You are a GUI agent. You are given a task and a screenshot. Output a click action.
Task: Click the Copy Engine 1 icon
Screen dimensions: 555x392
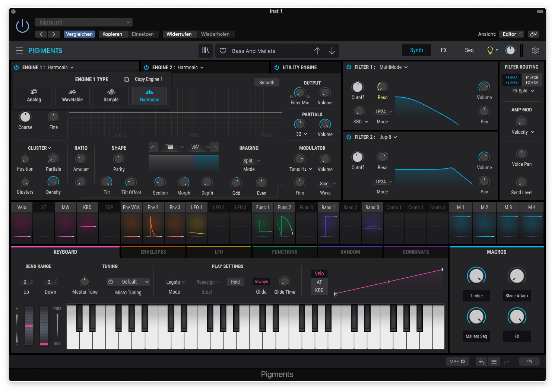[x=126, y=79]
